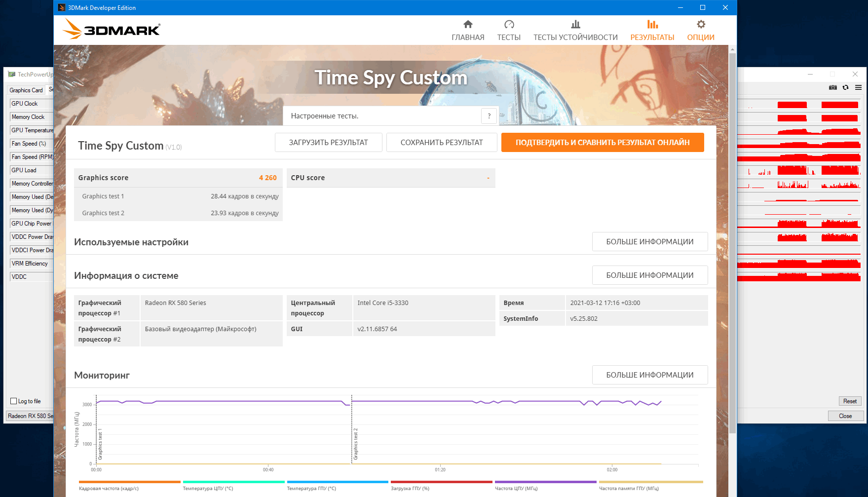Click VRM Efficiency sensor in TechPowerUp
The width and height of the screenshot is (868, 497).
coord(32,264)
